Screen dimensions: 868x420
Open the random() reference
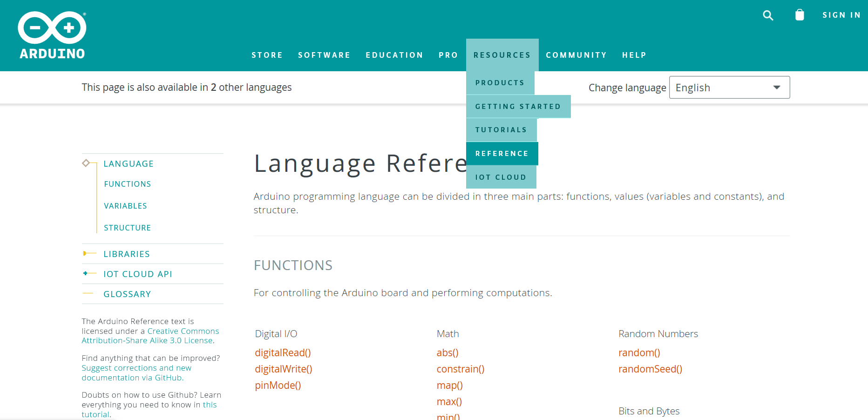[639, 353]
